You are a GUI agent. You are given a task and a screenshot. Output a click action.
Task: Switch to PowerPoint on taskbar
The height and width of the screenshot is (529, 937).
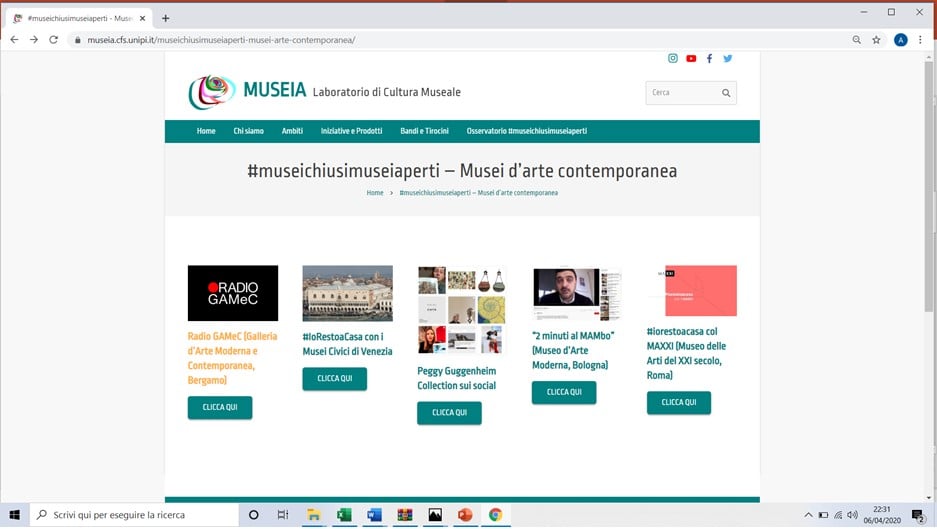(466, 515)
